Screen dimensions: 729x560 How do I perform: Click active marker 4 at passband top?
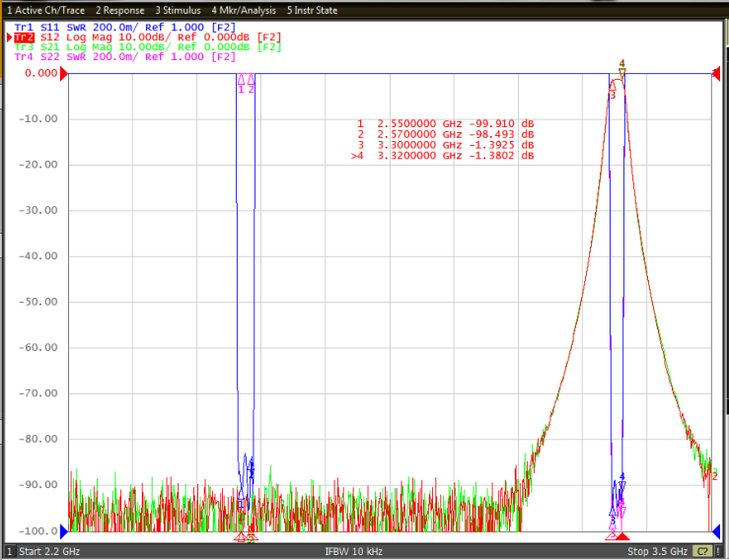coord(622,72)
